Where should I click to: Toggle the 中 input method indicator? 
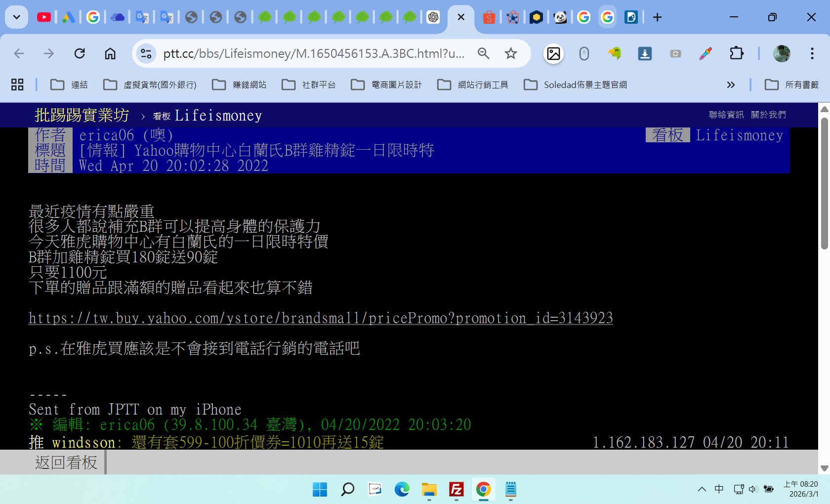719,489
